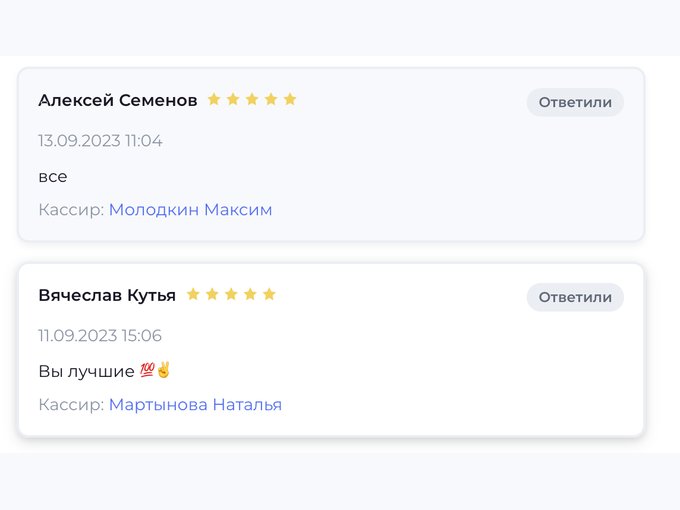Select reviewer name Вячеслав Кутья
680x510 pixels.
107,296
